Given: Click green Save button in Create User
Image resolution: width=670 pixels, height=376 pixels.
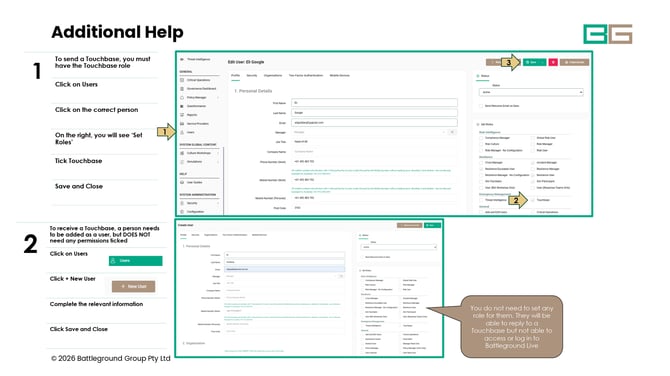Looking at the screenshot, I should [432, 225].
